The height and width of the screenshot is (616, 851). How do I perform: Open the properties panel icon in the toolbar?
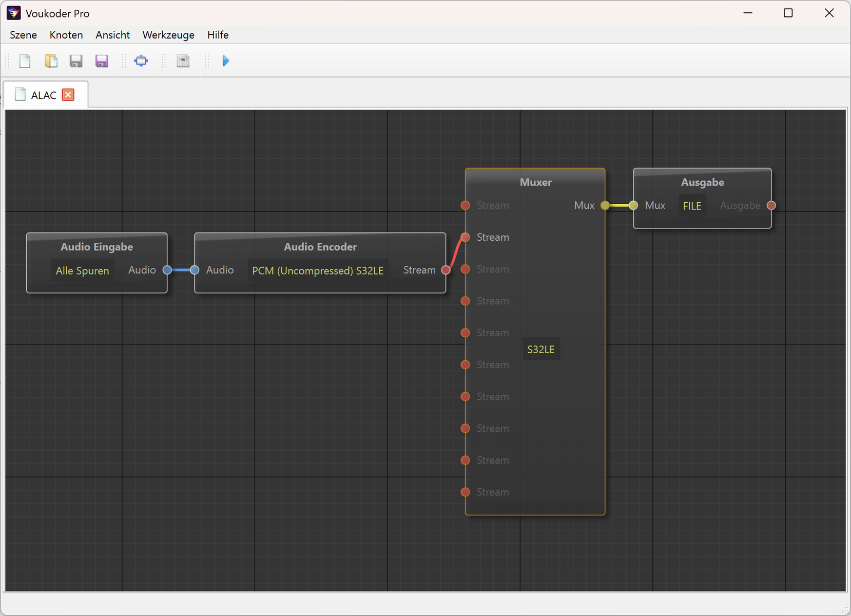click(183, 61)
